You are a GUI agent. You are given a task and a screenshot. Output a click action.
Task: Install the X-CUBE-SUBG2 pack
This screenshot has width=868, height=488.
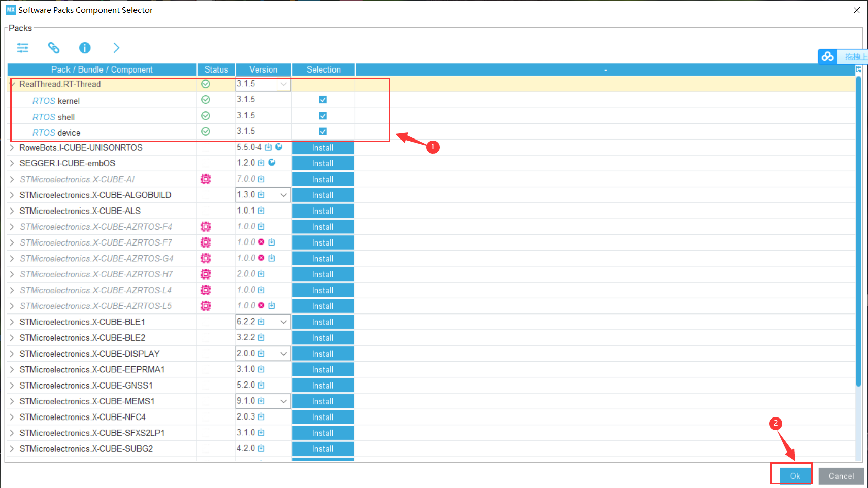point(323,449)
